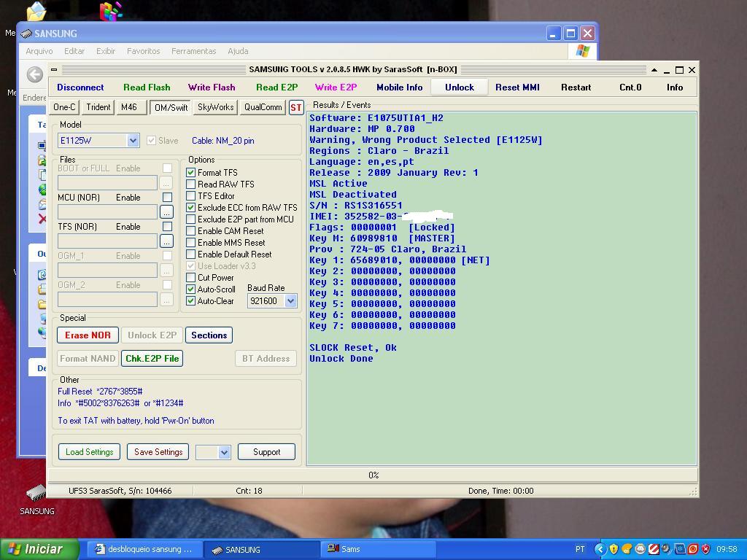
Task: Click the red circle target tray icon
Action: click(693, 549)
